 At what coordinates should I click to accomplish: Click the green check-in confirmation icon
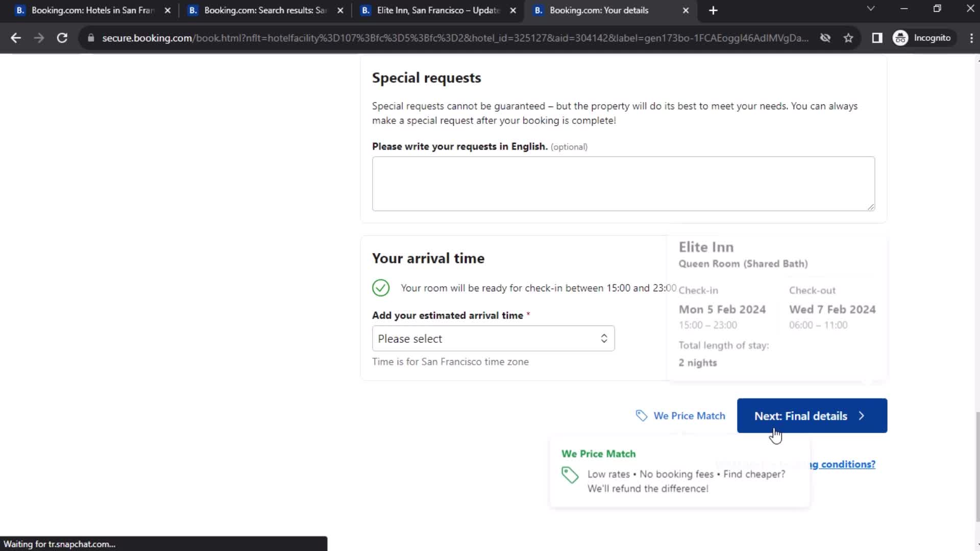[x=380, y=288]
